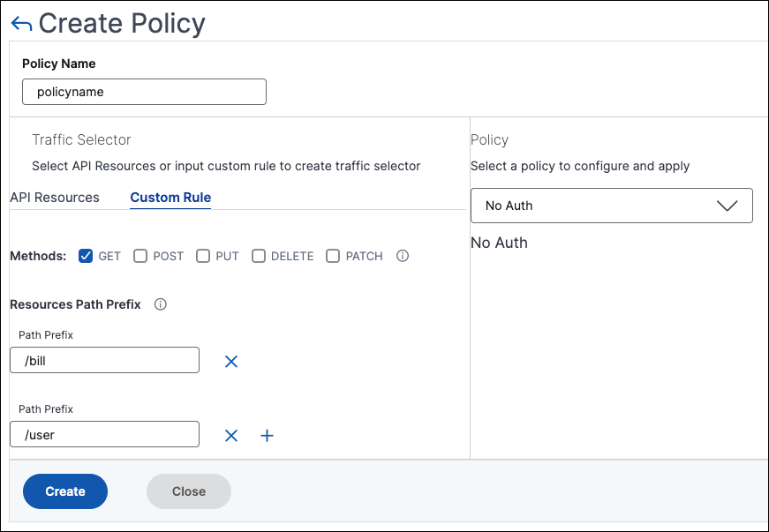This screenshot has height=532, width=769.
Task: Edit the /user path prefix field
Action: coord(104,434)
